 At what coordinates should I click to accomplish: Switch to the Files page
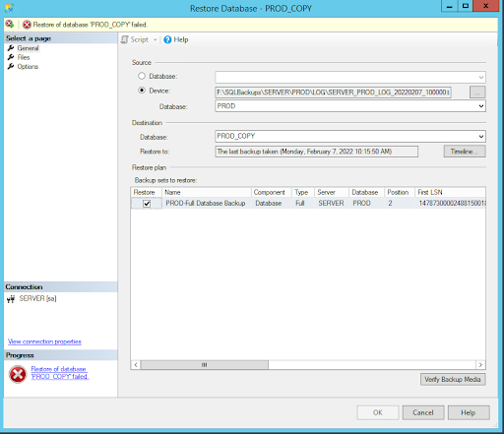tap(24, 57)
